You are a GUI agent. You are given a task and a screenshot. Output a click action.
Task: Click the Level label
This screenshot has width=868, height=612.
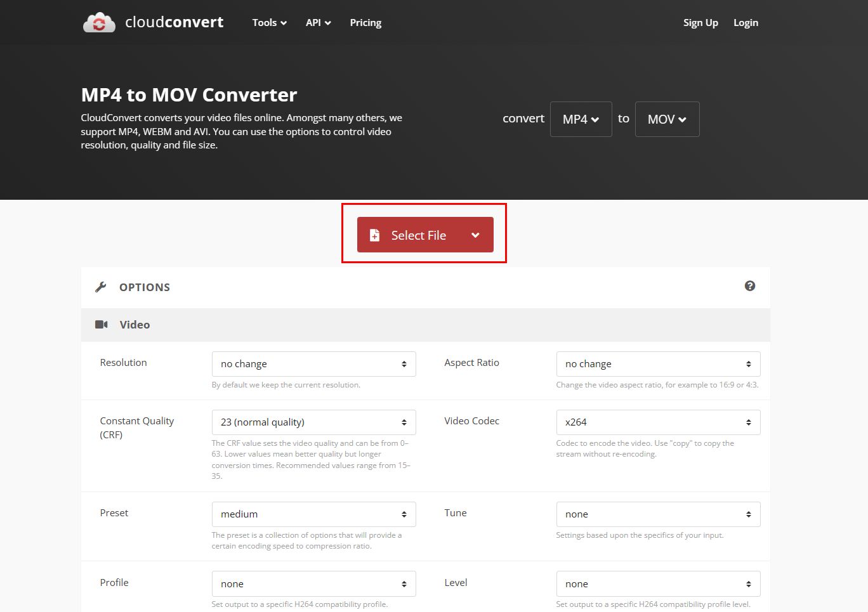pyautogui.click(x=456, y=583)
